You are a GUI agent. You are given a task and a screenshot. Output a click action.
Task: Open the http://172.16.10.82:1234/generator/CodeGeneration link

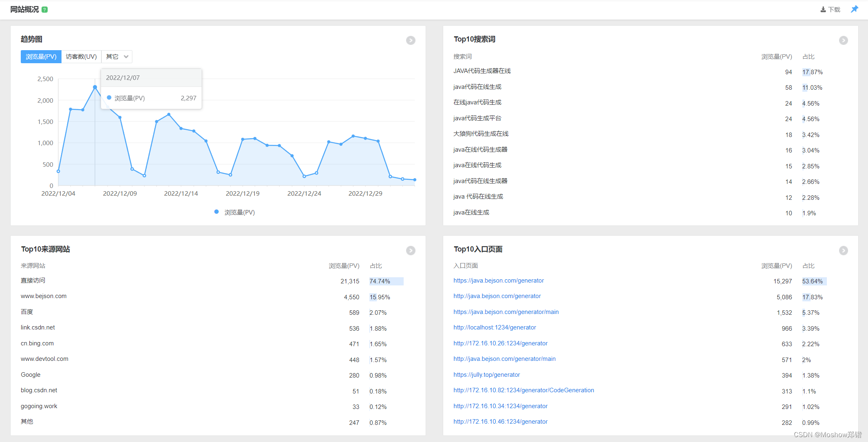coord(523,390)
